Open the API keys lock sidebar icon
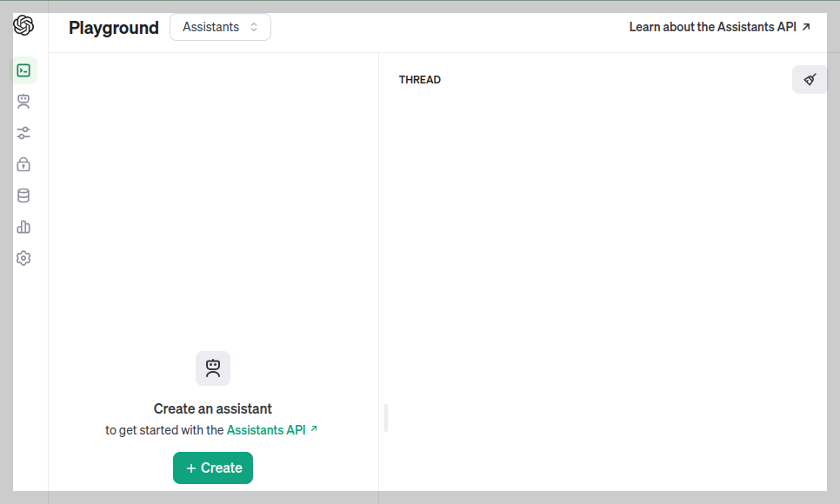Screen dimensions: 840x504 (x=23, y=164)
